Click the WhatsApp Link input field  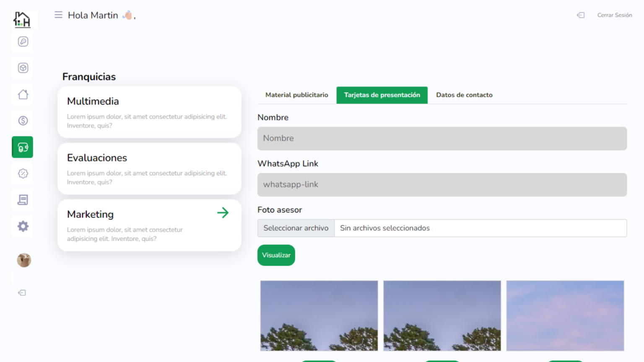(442, 185)
